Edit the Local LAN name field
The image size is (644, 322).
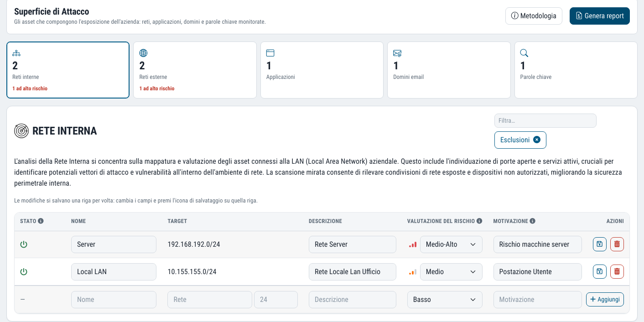[x=114, y=272]
